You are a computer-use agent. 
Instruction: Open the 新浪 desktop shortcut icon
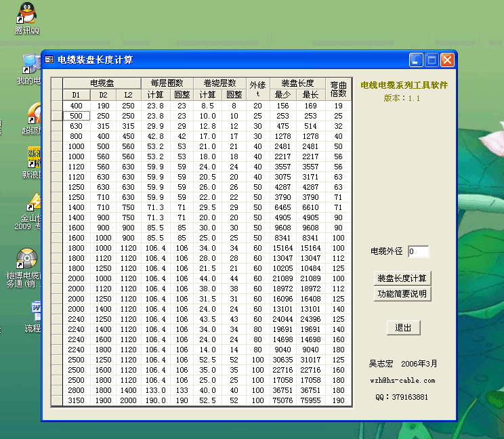tap(34, 157)
